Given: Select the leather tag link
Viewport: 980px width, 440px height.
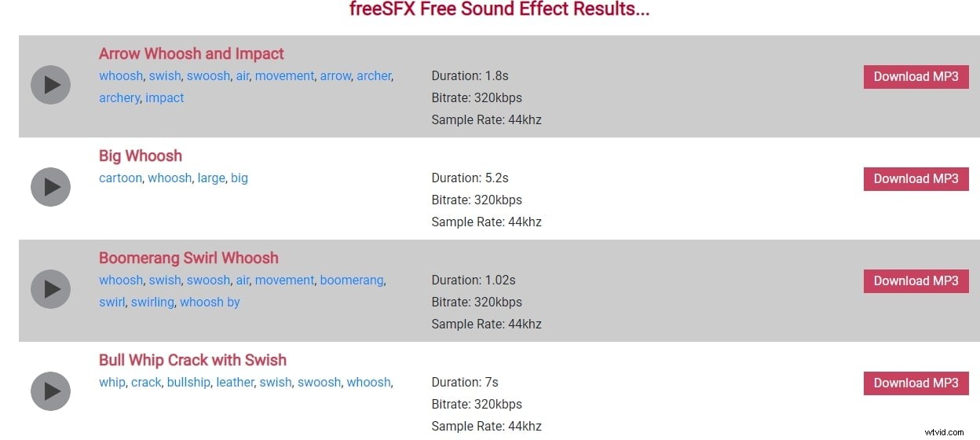Looking at the screenshot, I should pos(235,383).
